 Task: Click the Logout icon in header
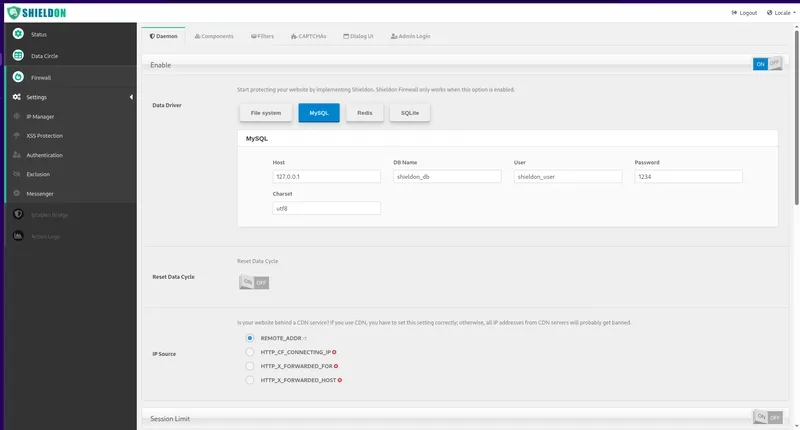(734, 13)
